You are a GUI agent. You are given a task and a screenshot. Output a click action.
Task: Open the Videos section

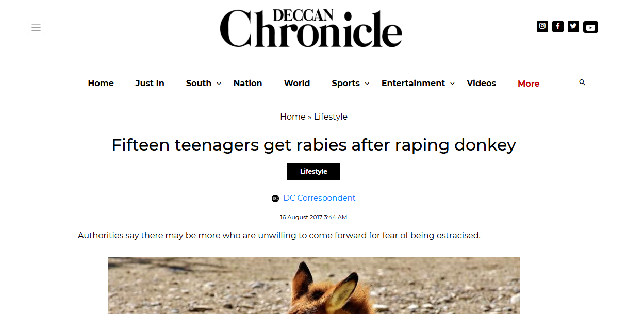(x=481, y=84)
